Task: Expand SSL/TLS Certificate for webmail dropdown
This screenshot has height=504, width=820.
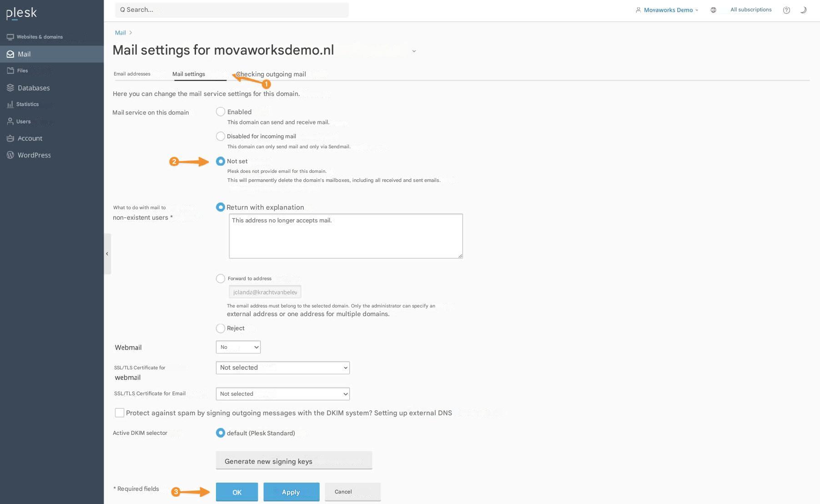Action: pyautogui.click(x=283, y=368)
